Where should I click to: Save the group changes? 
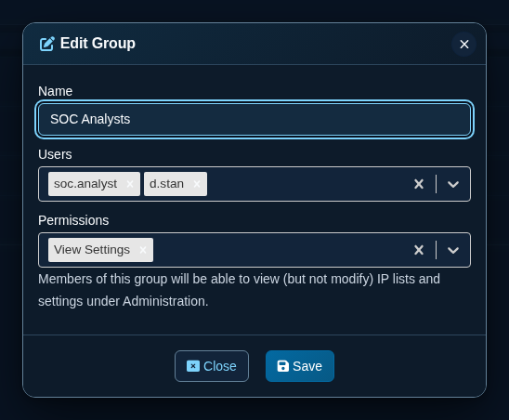point(300,366)
